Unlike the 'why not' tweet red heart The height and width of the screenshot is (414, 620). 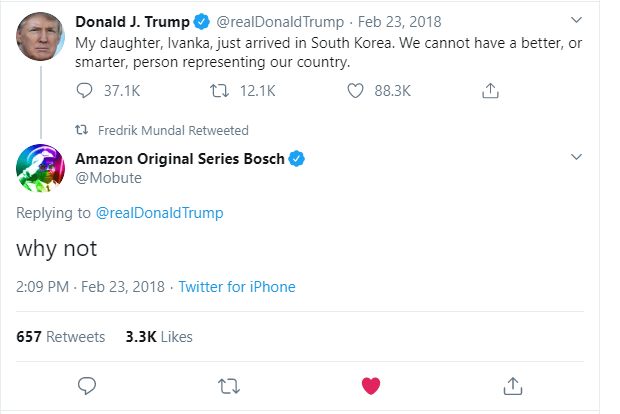(x=371, y=386)
